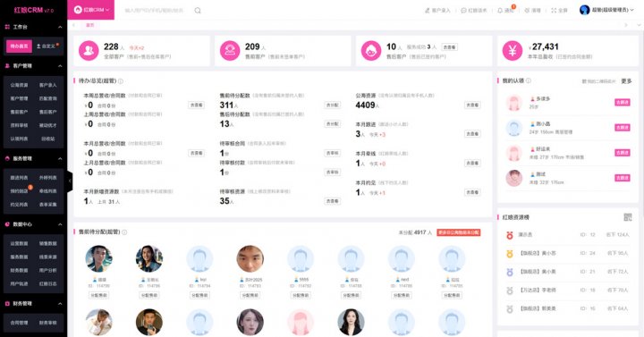Open the QR code icon in ranking panel

pyautogui.click(x=628, y=217)
